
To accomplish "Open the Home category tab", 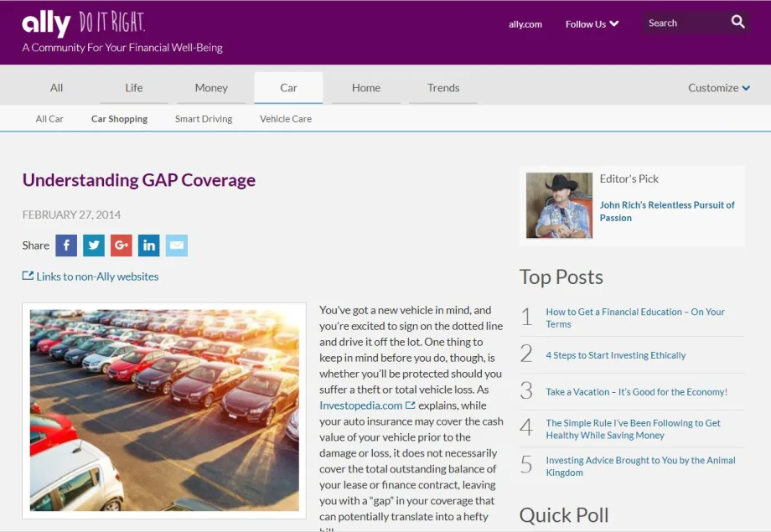I will (x=366, y=88).
